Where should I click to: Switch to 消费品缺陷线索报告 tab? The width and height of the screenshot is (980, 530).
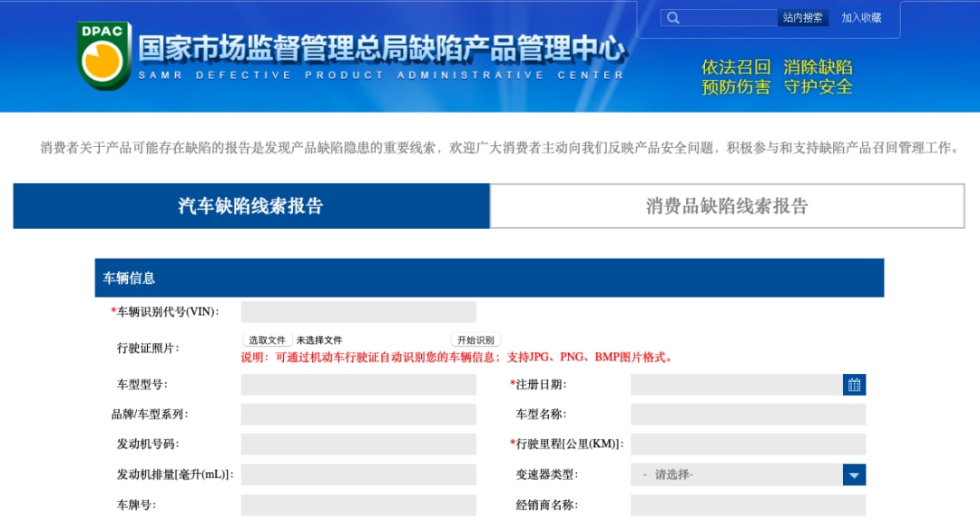(727, 206)
